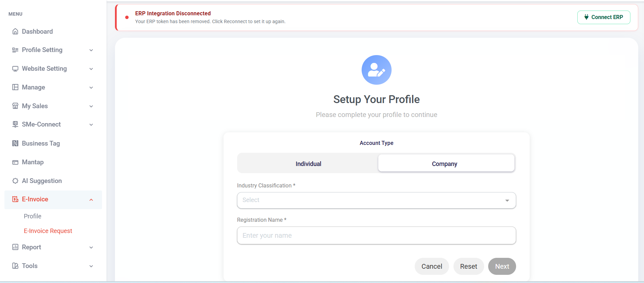Click the profile avatar illustration above Setup Your Profile
The image size is (644, 283).
click(376, 70)
